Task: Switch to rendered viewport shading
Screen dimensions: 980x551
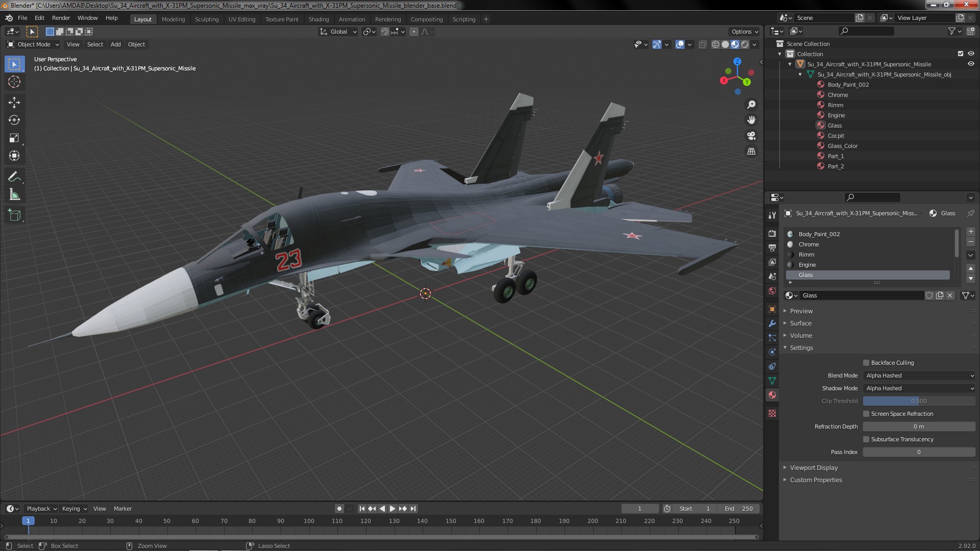Action: coord(745,44)
